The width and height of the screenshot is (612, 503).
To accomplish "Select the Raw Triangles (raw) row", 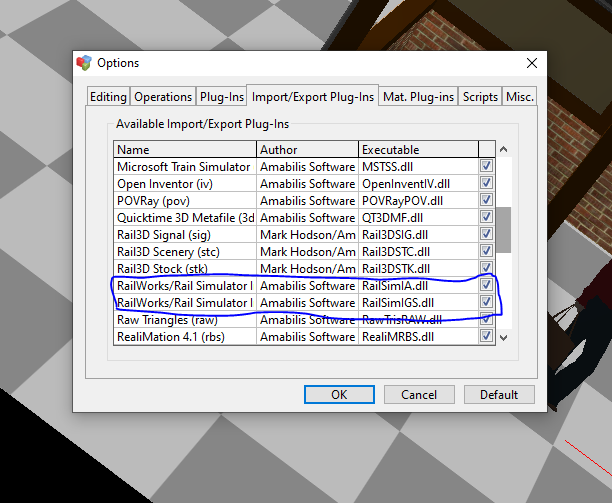I will tap(304, 320).
